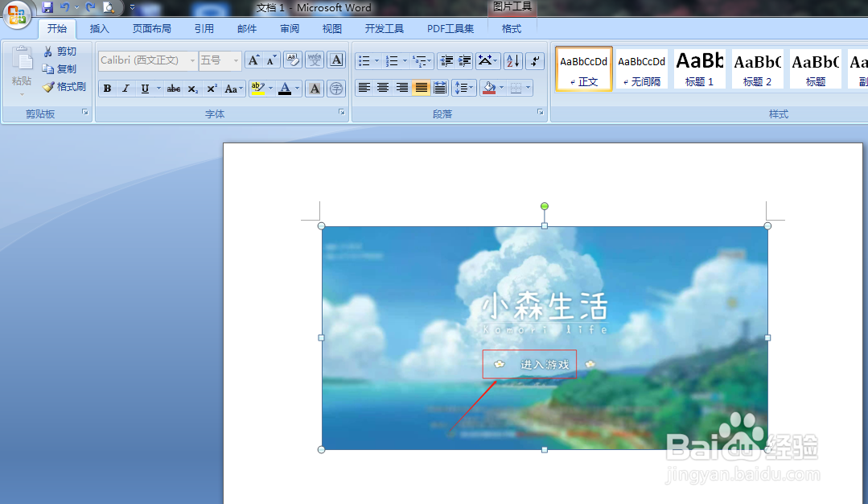Undo the last action
Image resolution: width=868 pixels, height=504 pixels.
pos(65,8)
